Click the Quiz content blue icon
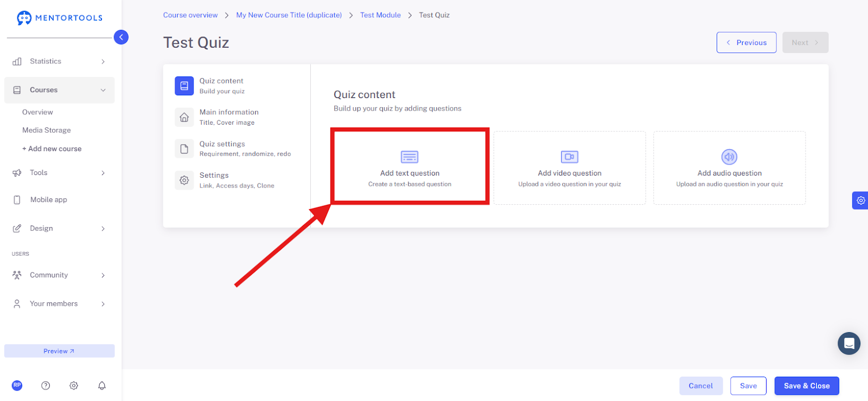Viewport: 868px width, 401px height. tap(184, 86)
